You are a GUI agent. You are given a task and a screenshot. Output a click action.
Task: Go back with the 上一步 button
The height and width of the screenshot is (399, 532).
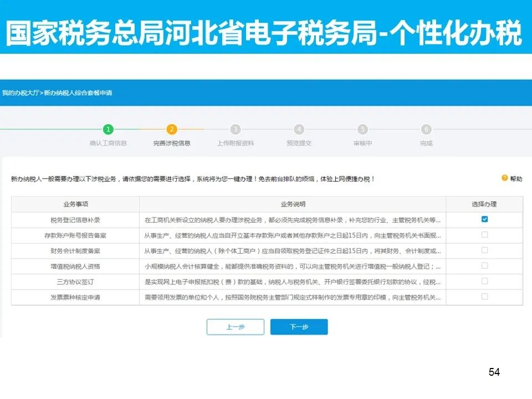tap(236, 327)
